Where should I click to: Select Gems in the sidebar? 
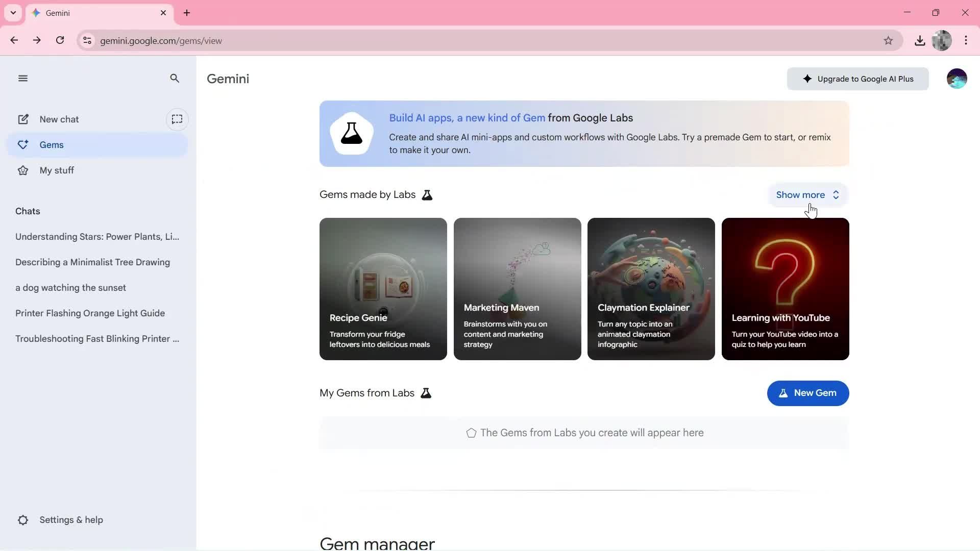pyautogui.click(x=52, y=145)
